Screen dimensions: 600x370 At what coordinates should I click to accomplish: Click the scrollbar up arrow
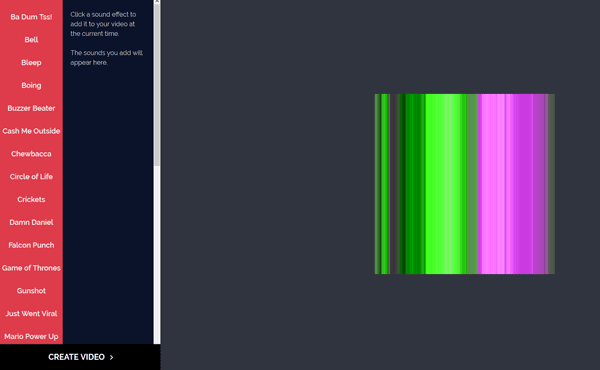point(157,2)
